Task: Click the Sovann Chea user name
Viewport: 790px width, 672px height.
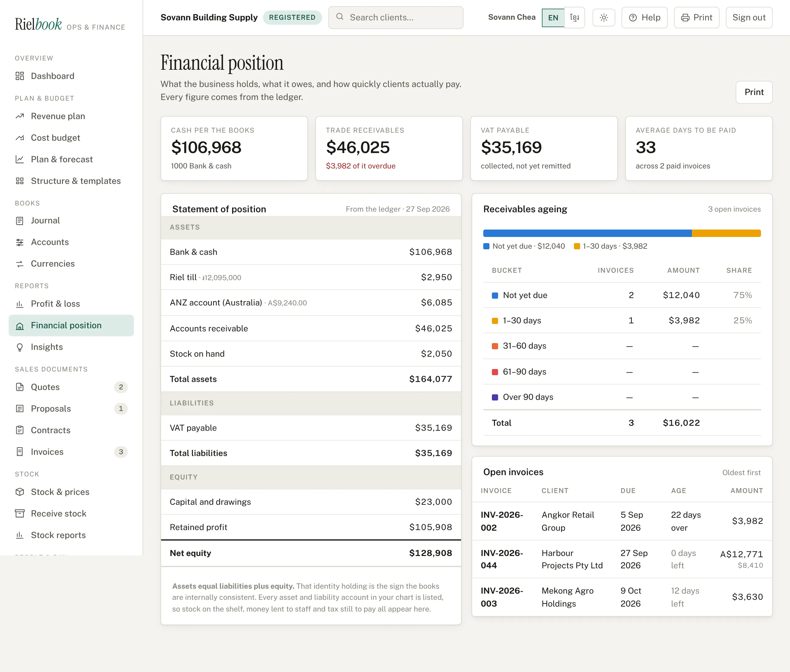Action: tap(511, 17)
